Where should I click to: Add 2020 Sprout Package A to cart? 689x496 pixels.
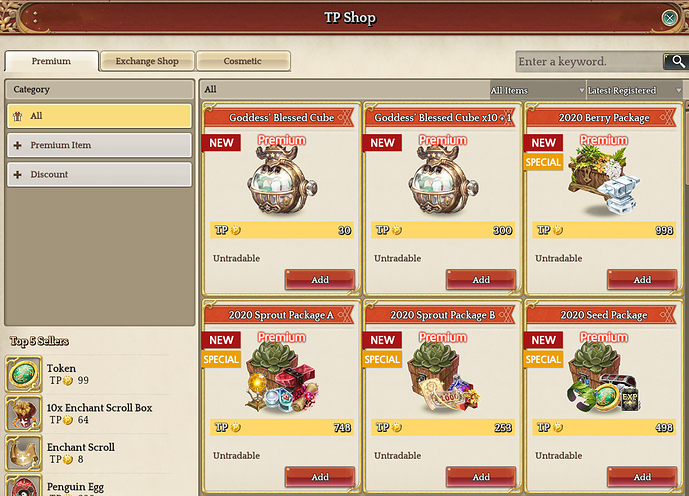pyautogui.click(x=319, y=477)
